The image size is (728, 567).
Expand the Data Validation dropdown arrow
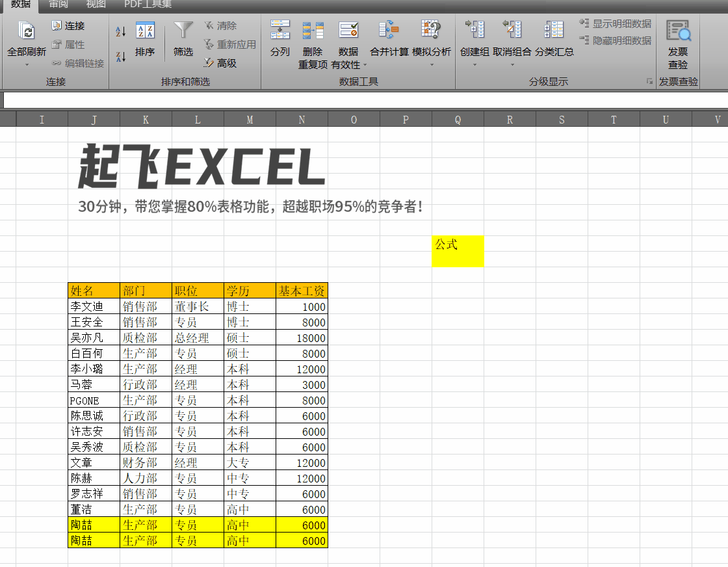click(365, 65)
